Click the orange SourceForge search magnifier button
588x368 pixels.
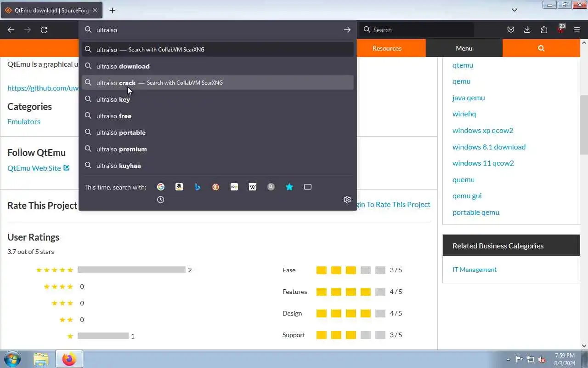click(x=541, y=48)
